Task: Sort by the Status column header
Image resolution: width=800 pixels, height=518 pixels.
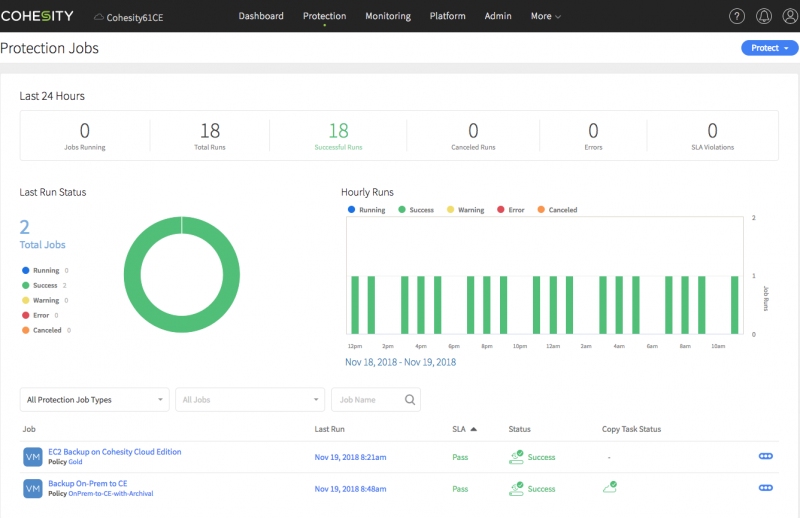Action: point(519,429)
